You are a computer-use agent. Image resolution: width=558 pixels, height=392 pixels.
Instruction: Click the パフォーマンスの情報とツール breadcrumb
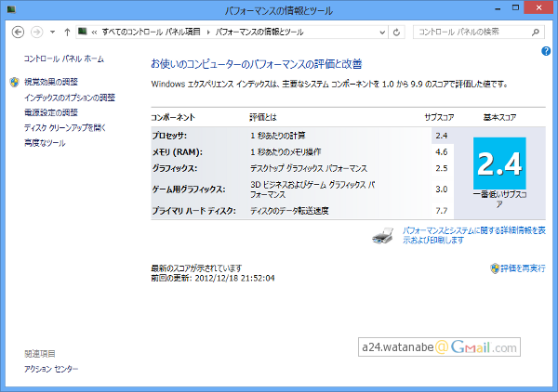(x=259, y=32)
